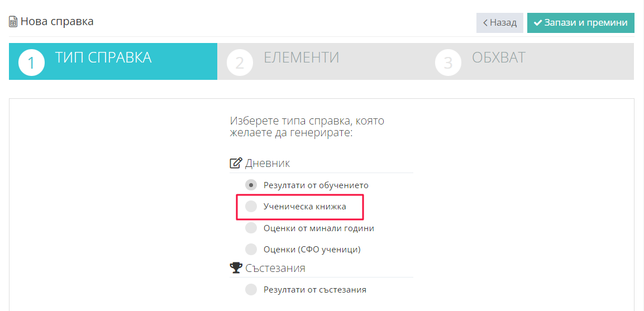Select the Резултати от обучението radio button
Viewport: 644px width, 311px height.
(x=251, y=185)
